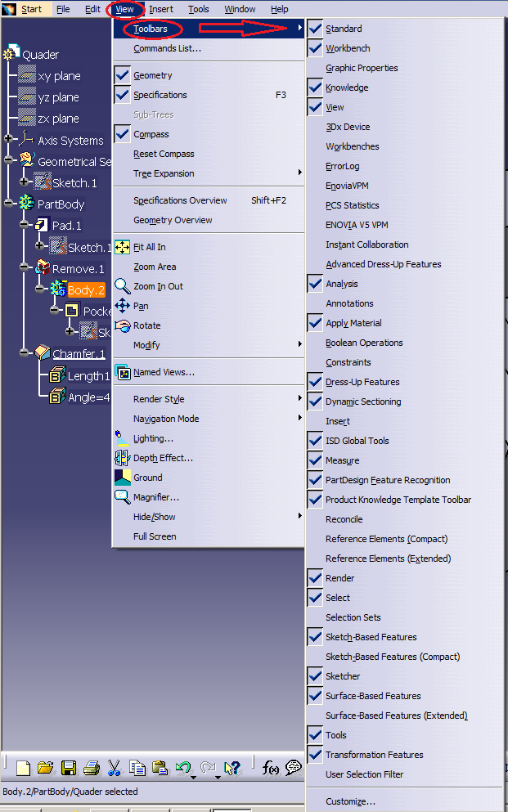Select the Fit All In icon
Image resolution: width=508 pixels, height=812 pixels.
pos(123,247)
